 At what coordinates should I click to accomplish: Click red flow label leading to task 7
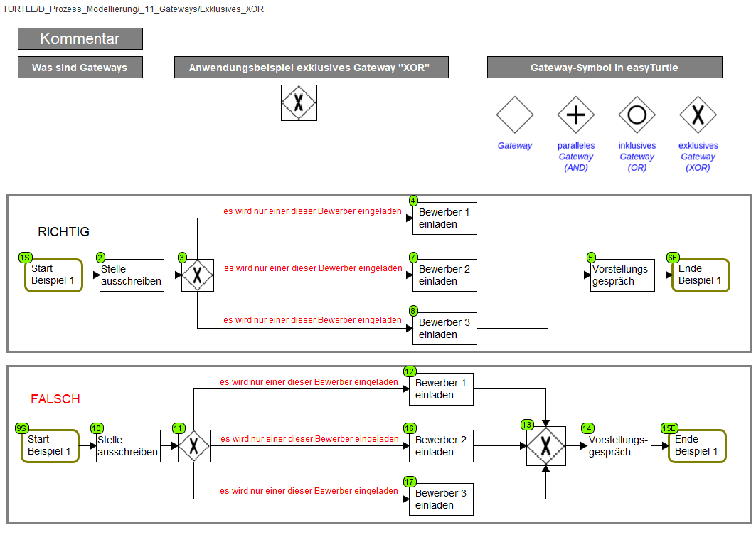click(x=313, y=268)
